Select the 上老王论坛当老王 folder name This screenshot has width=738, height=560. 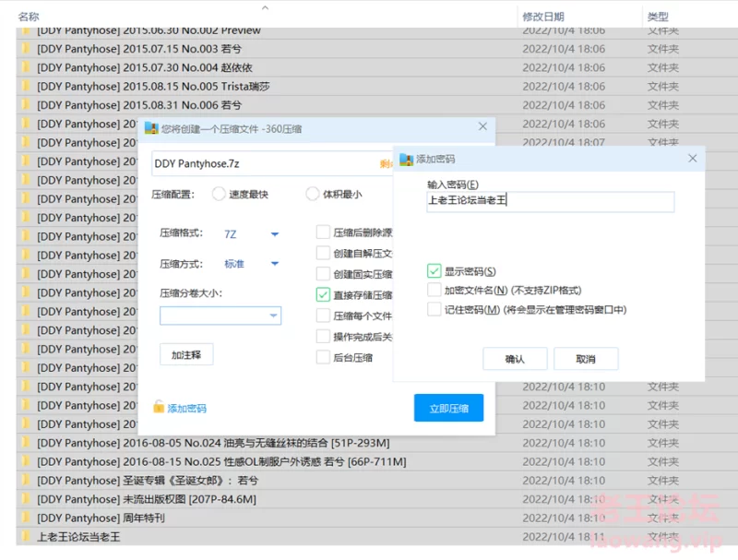click(78, 536)
